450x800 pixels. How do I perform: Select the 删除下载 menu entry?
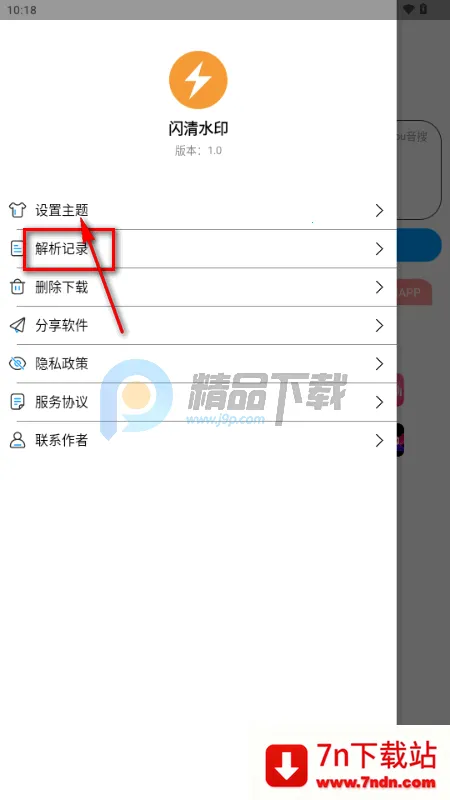click(198, 287)
